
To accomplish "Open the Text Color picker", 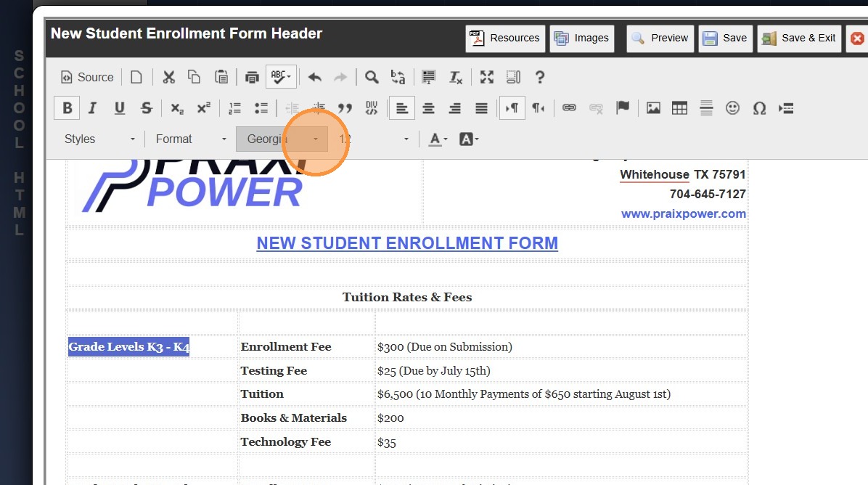I will coord(438,139).
